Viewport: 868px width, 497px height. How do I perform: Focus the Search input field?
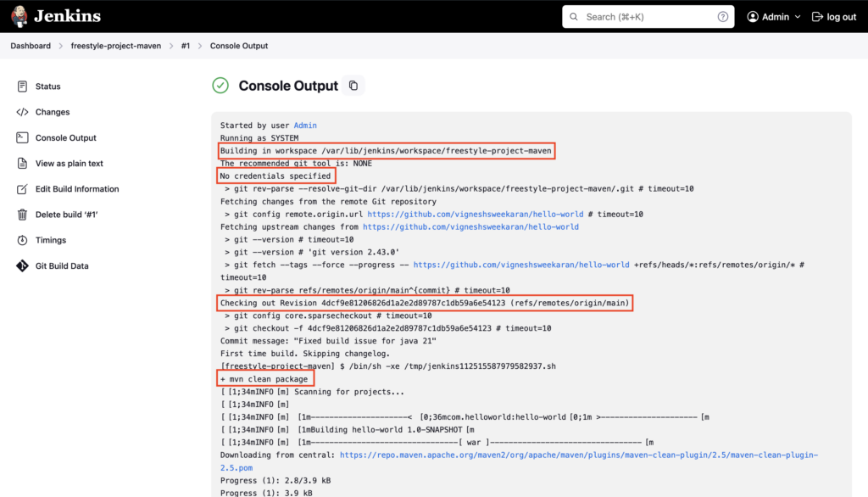point(648,17)
